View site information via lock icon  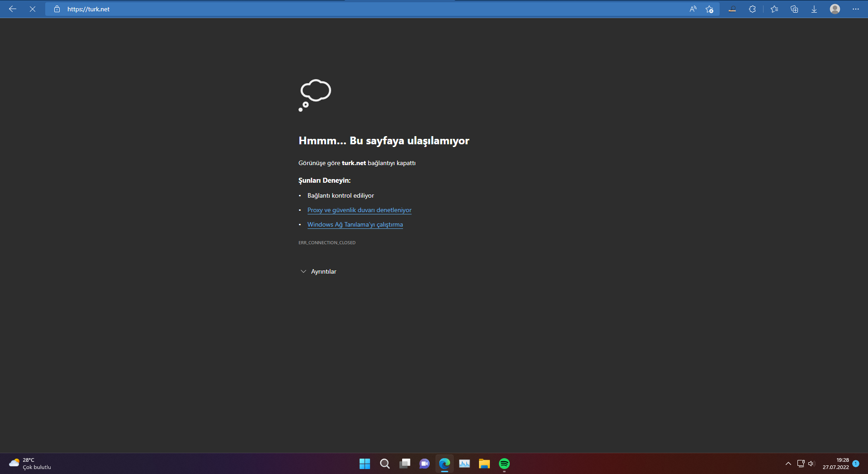click(x=57, y=9)
